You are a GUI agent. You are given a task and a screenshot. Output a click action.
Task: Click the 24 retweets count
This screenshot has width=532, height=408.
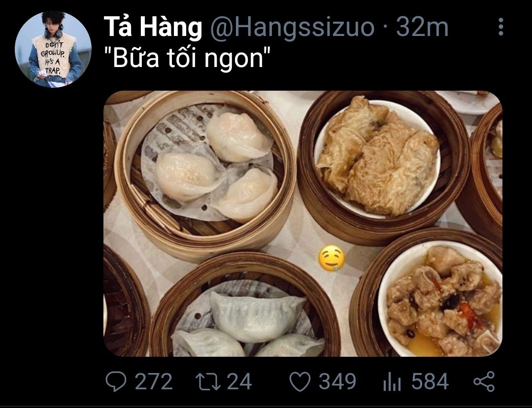(239, 381)
